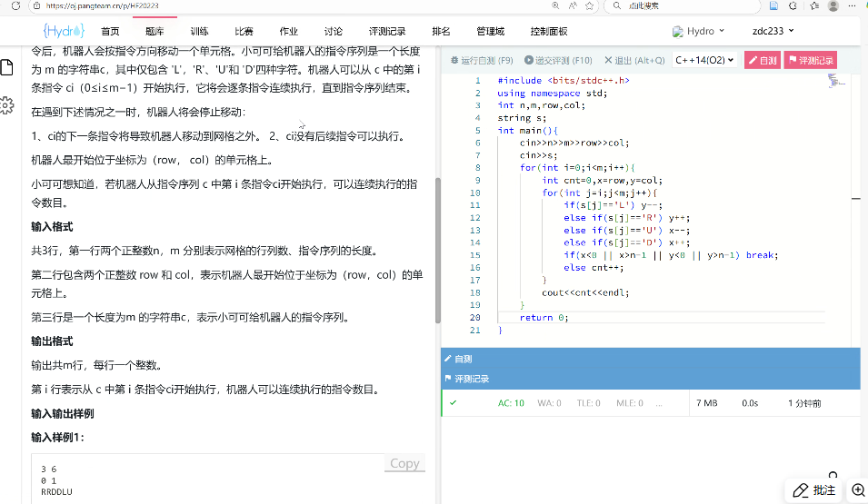This screenshot has width=868, height=504.
Task: Toggle the pink 评测记录 records panel button
Action: pos(812,61)
